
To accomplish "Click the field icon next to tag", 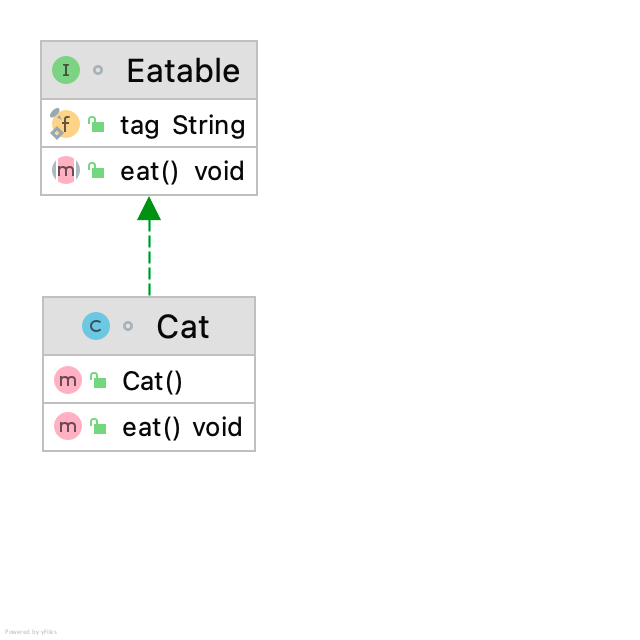I will 65,125.
